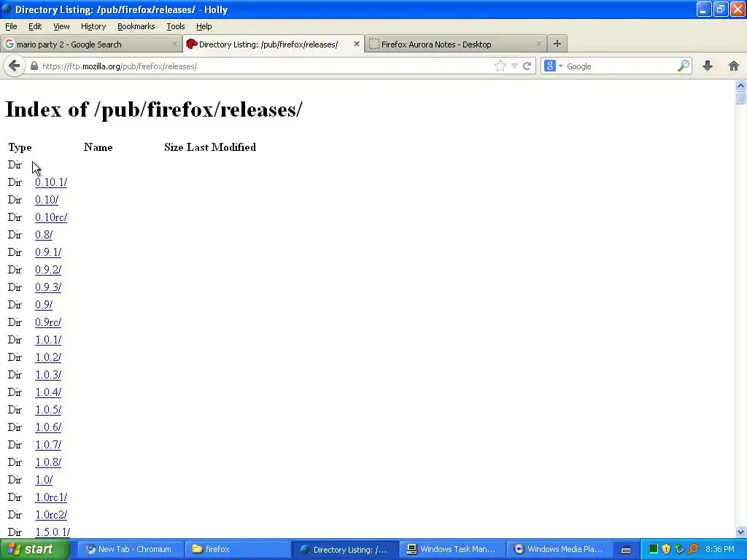Close the Directory Listing tab

[x=356, y=44]
